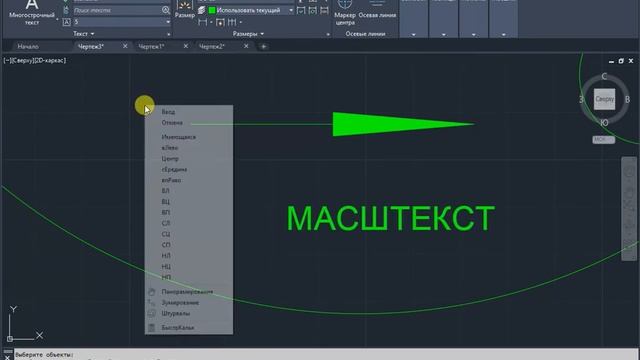The height and width of the screenshot is (360, 640).
Task: Select Имеющаяся justification option
Action: [189, 137]
